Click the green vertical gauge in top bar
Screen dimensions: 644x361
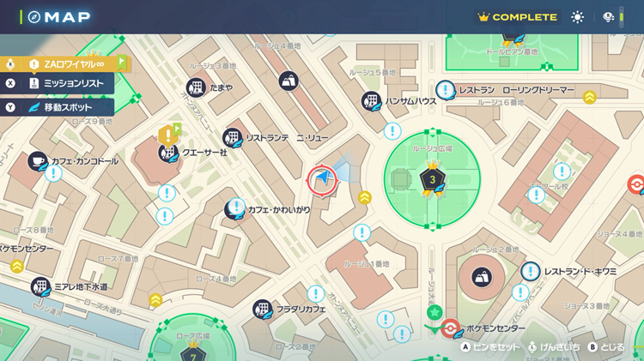coord(623,17)
